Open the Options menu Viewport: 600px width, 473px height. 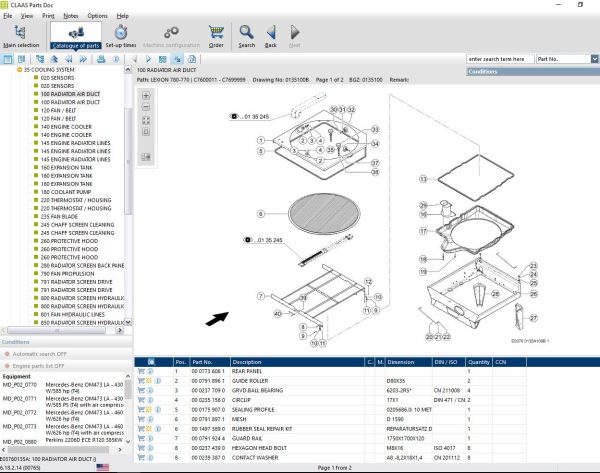click(x=97, y=16)
